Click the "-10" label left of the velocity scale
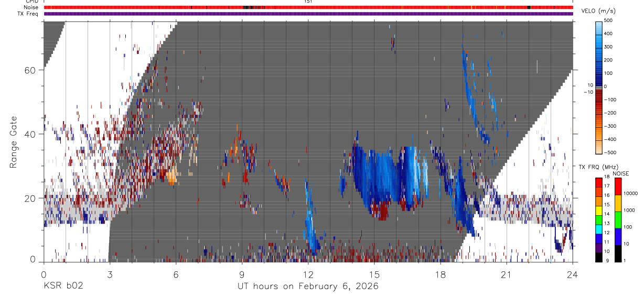This screenshot has height=297, width=644. pos(587,92)
